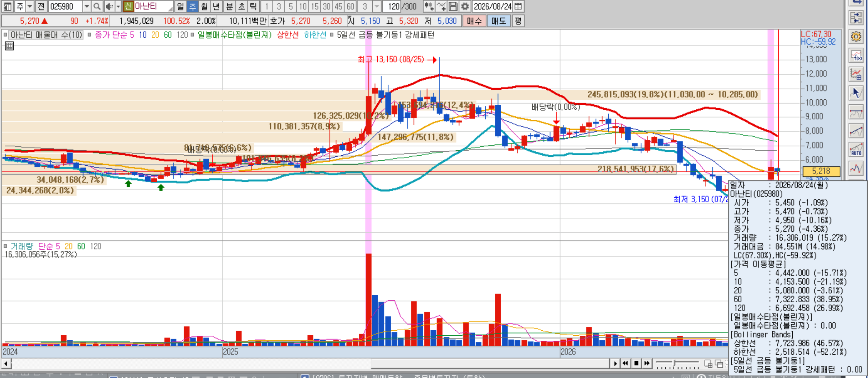Click the date field showing 2026/08/24

point(492,6)
